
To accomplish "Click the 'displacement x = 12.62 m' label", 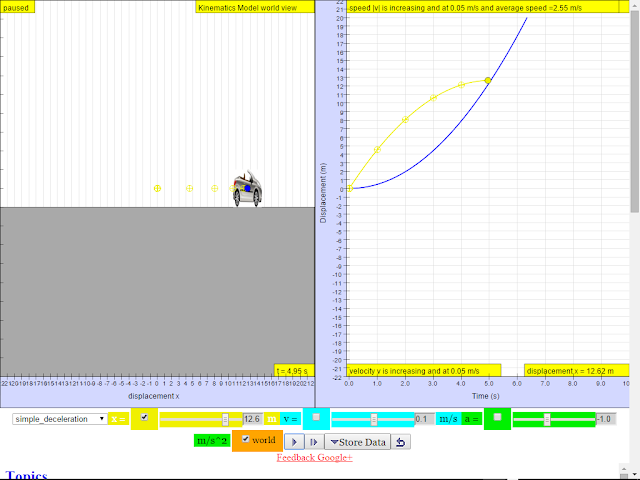I will (x=577, y=371).
